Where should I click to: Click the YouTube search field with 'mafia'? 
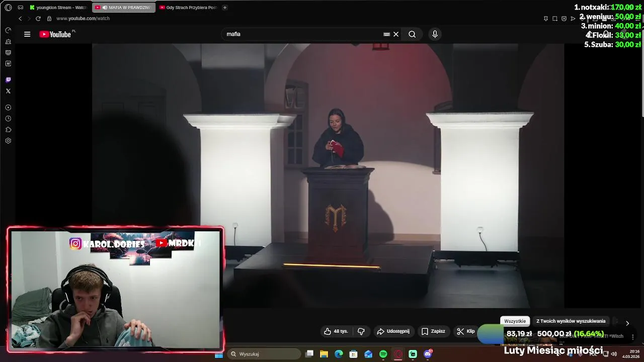302,34
